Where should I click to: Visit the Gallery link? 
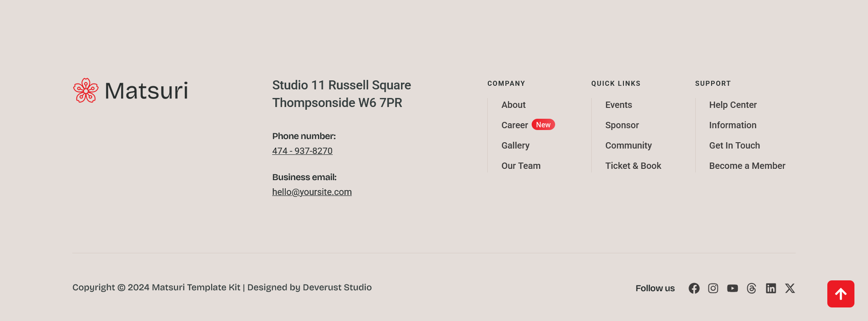(515, 146)
